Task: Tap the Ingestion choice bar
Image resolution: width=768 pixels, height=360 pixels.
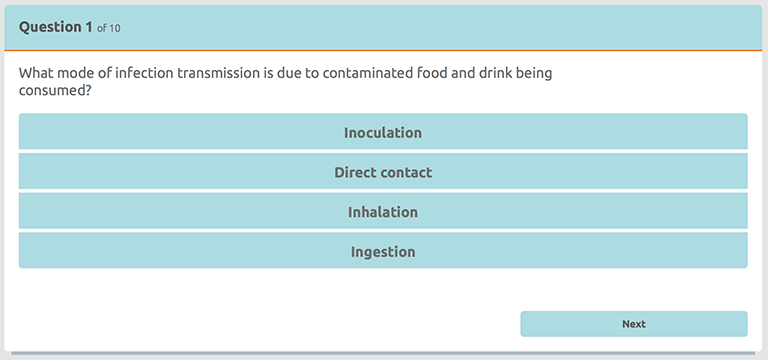Action: (383, 251)
